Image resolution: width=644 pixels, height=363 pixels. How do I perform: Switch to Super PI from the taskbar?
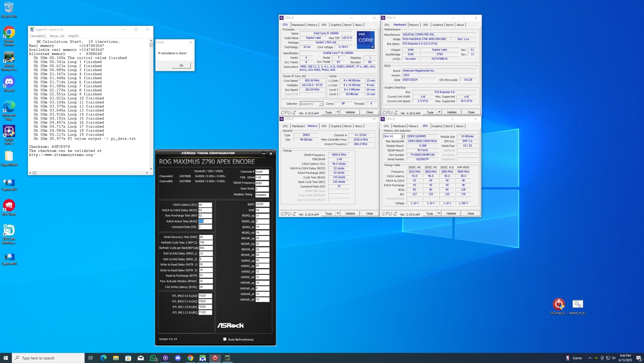203,358
